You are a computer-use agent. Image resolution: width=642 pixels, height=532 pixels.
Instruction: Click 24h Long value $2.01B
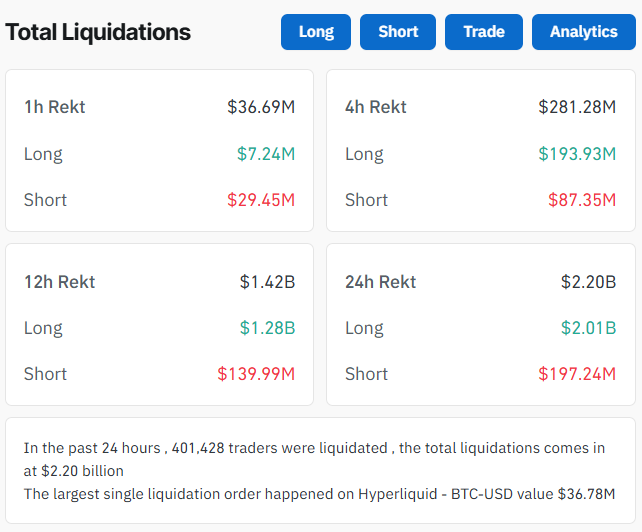point(588,327)
